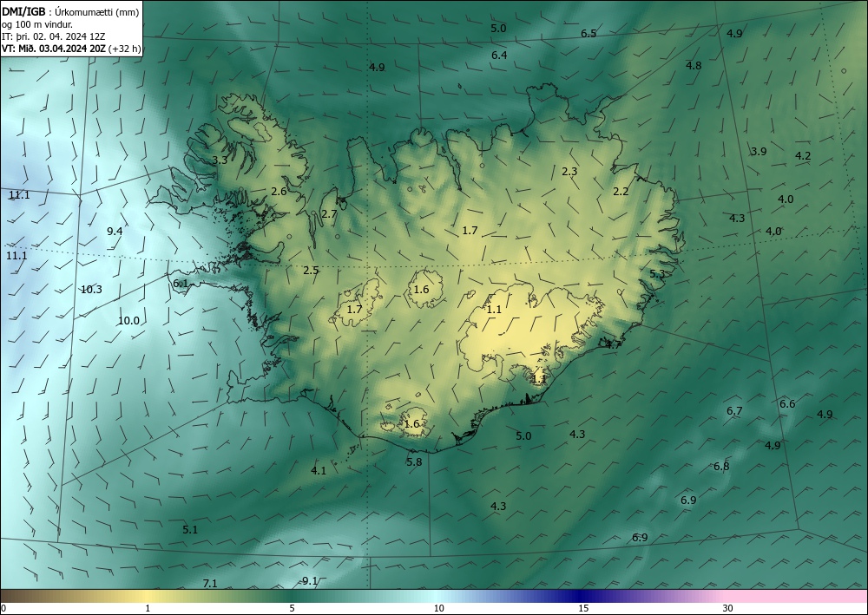The image size is (868, 615).
Task: Select the 6.7 value southeast of Iceland
Action: click(x=734, y=411)
